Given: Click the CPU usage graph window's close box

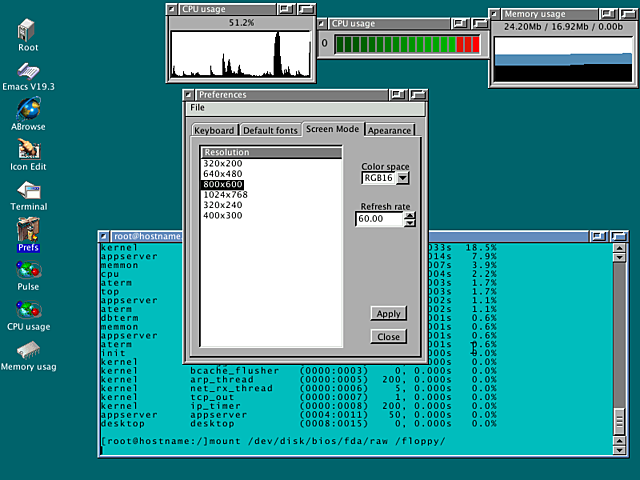Looking at the screenshot, I should [x=172, y=9].
